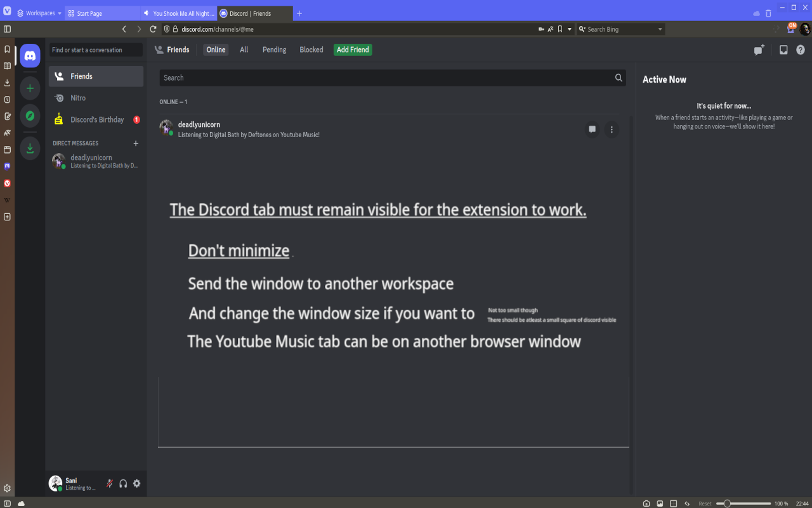Switch to Pending friends tab
Image resolution: width=812 pixels, height=508 pixels.
[274, 50]
